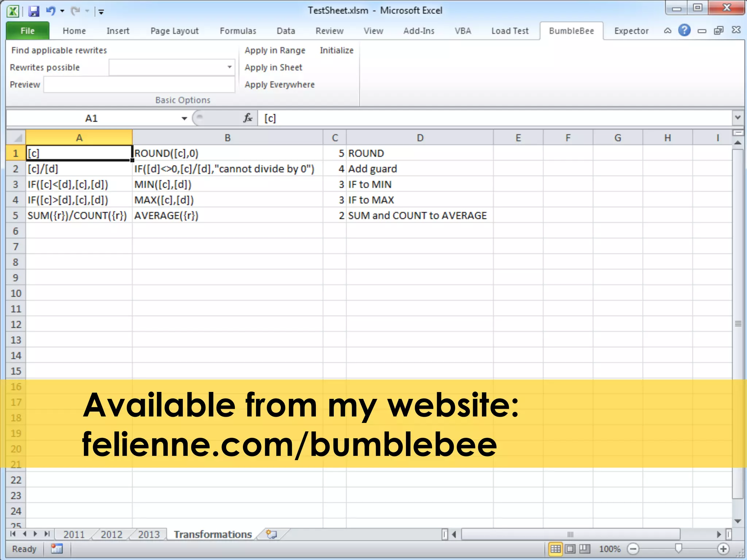Click Apply Everywhere
Screen dimensions: 747x560
pyautogui.click(x=279, y=85)
